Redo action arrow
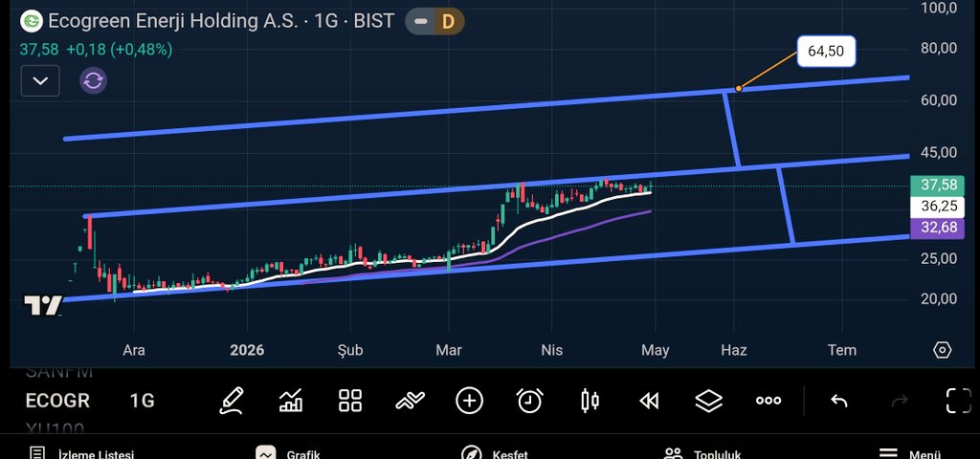Viewport: 980px width, 459px height. [x=900, y=401]
